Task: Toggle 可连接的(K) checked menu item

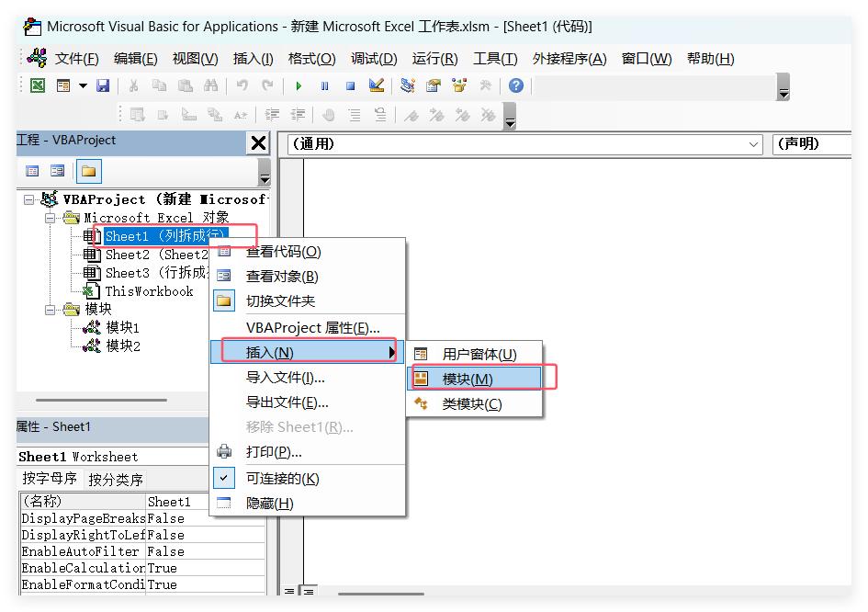Action: point(308,479)
